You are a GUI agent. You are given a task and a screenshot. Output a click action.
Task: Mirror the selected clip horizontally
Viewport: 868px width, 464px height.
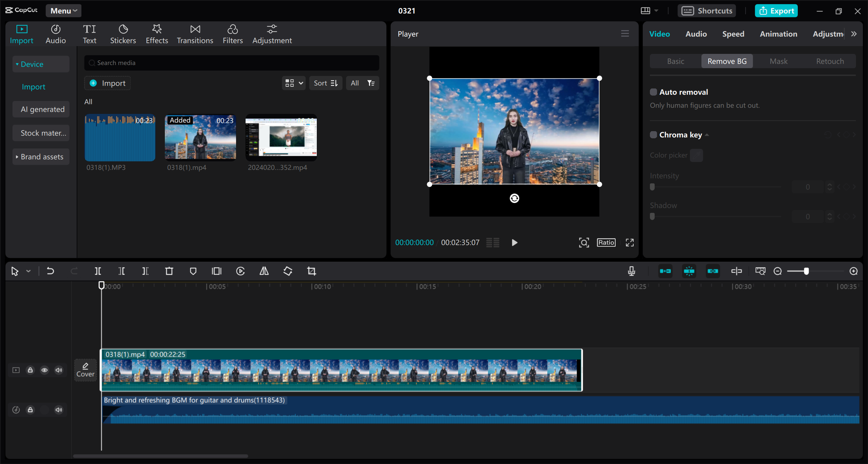pos(264,271)
